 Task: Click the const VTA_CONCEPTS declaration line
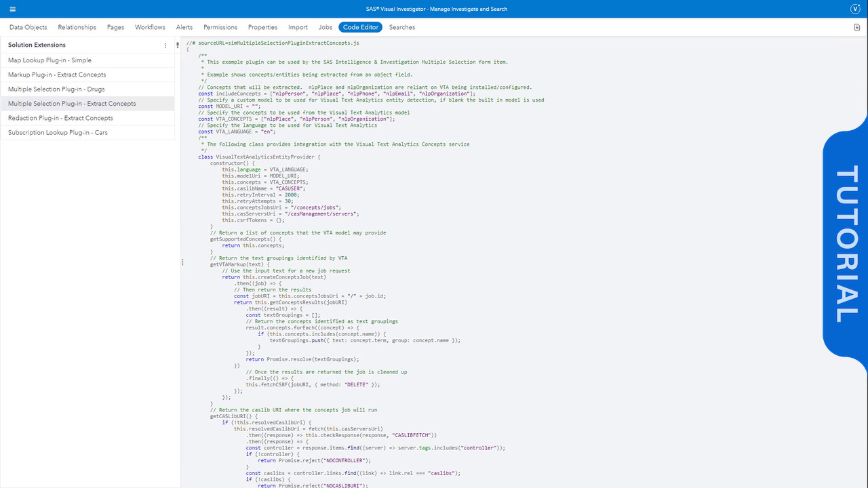click(x=296, y=119)
